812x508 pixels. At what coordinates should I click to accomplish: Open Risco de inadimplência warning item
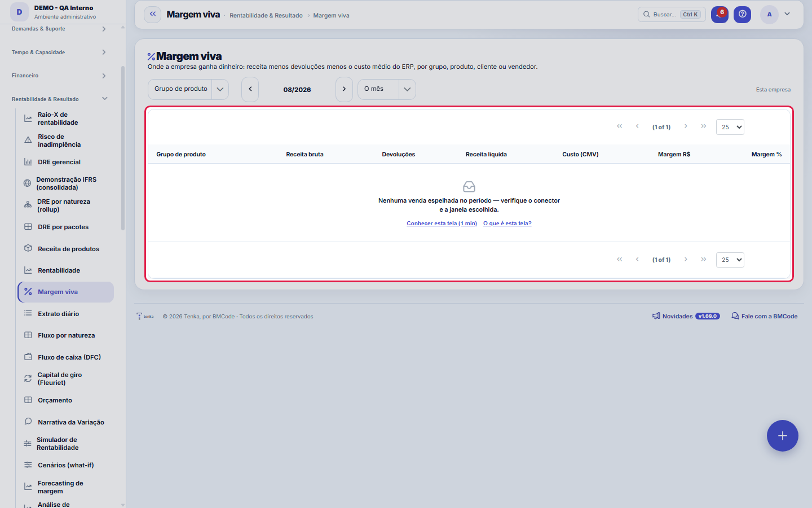coord(65,141)
